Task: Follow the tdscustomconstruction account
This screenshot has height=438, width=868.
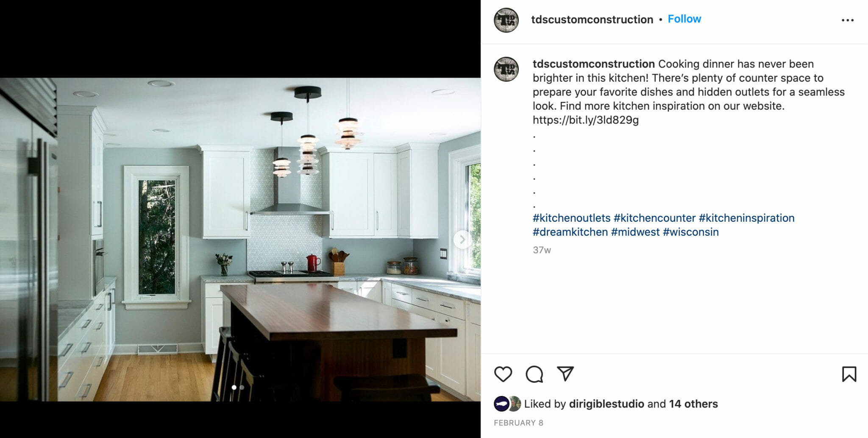Action: 684,19
